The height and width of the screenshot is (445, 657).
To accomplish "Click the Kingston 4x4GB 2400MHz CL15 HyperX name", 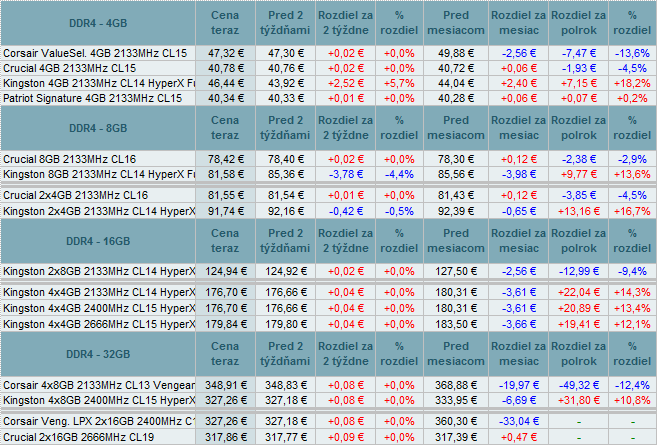I will tap(99, 308).
